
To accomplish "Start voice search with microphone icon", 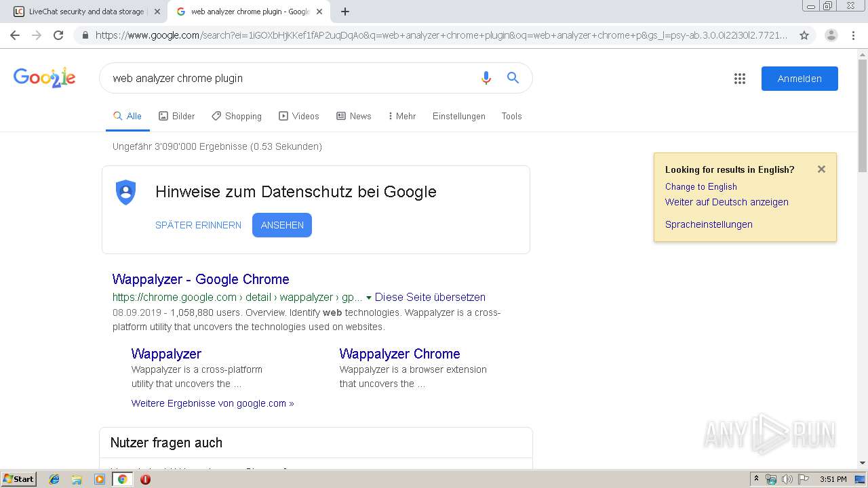I will coord(486,78).
